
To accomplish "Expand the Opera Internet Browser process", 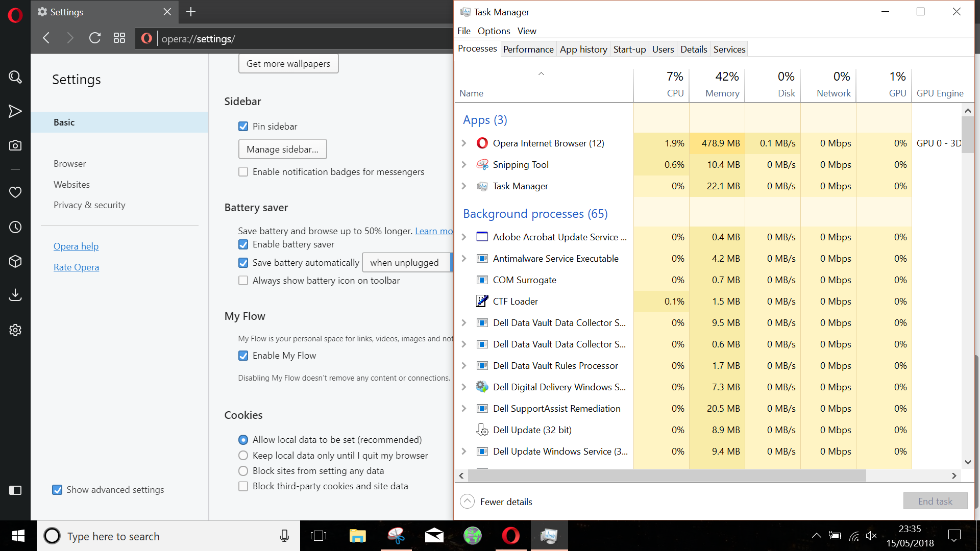I will pyautogui.click(x=463, y=143).
